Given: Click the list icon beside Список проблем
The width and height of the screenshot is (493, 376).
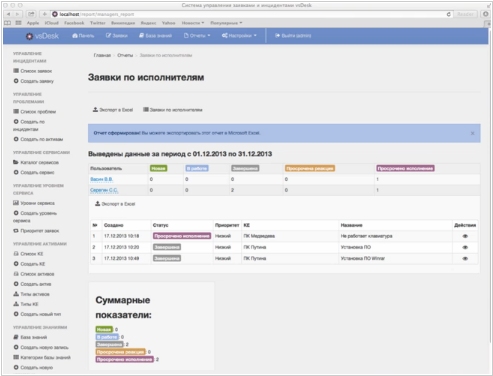Looking at the screenshot, I should click(16, 111).
